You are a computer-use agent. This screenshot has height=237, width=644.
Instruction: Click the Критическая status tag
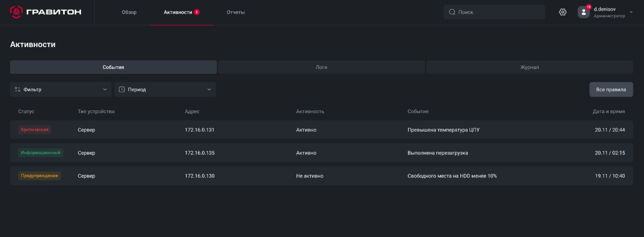[x=34, y=130]
